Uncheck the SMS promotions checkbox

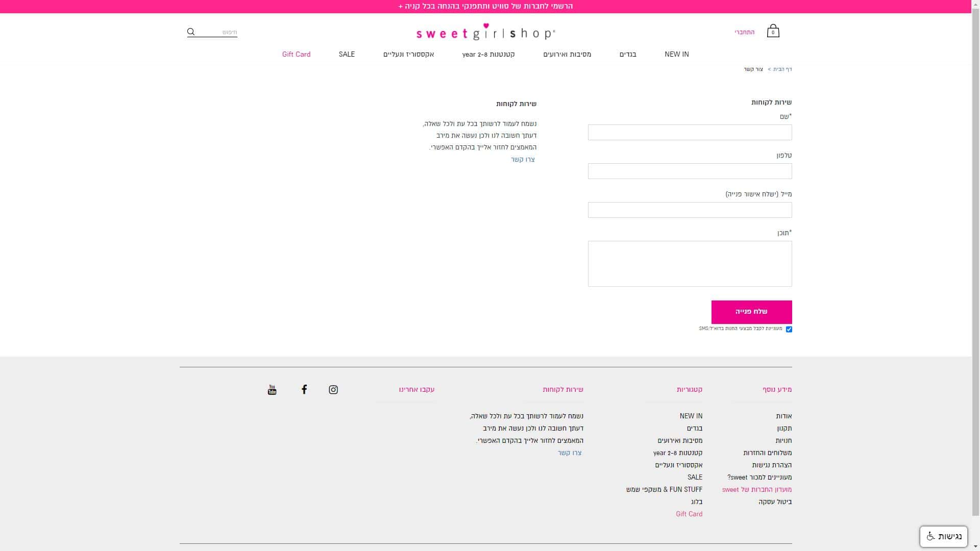pyautogui.click(x=789, y=329)
